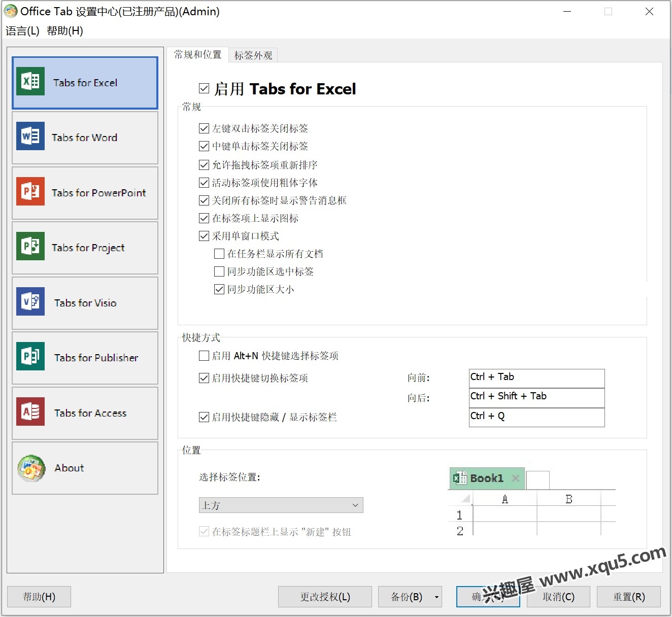Enable Alt+N 快捷键选择标签项 checkbox
The image size is (672, 617).
pos(204,356)
